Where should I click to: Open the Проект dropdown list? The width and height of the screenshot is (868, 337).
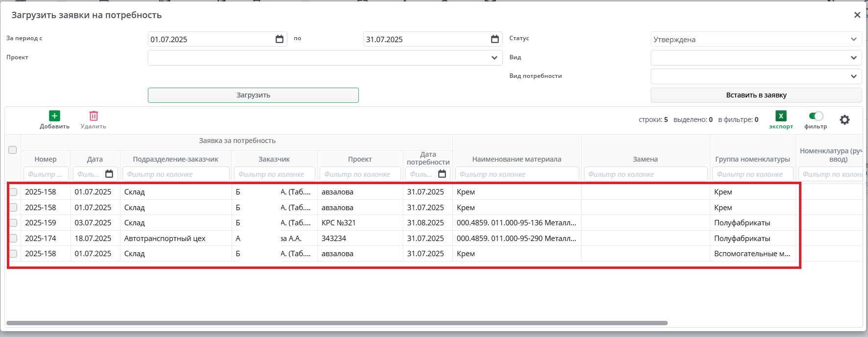[494, 58]
